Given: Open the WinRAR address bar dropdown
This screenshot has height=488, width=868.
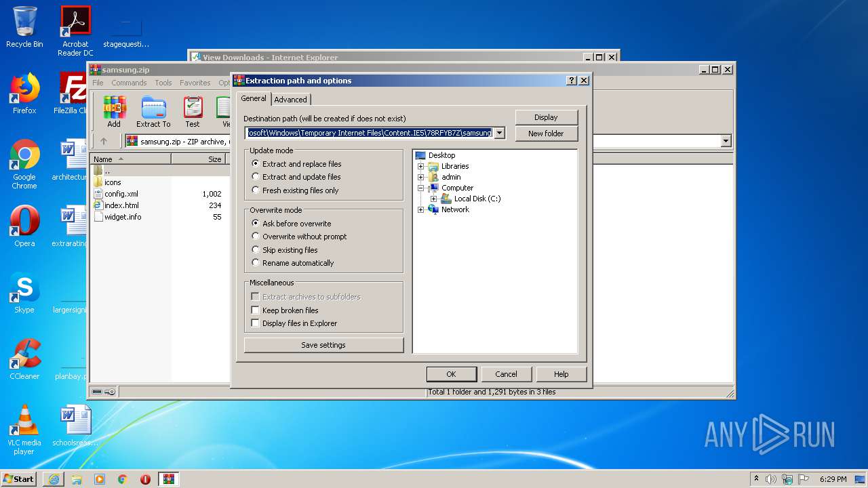Looking at the screenshot, I should click(x=726, y=141).
